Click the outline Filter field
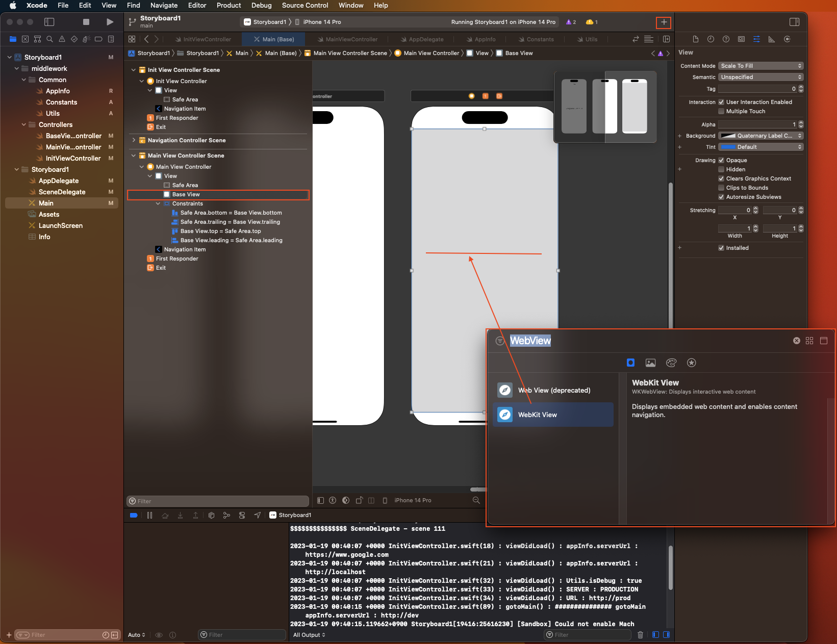Image resolution: width=837 pixels, height=644 pixels. pyautogui.click(x=218, y=501)
